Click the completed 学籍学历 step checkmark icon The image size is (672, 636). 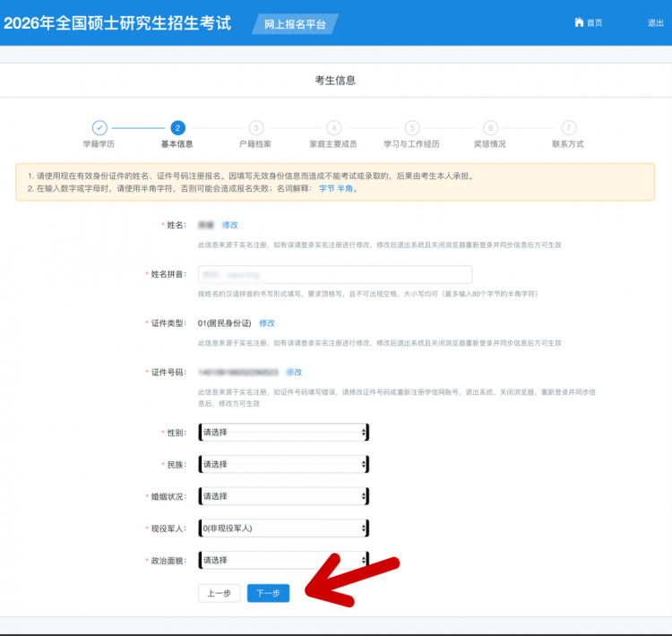coord(99,128)
